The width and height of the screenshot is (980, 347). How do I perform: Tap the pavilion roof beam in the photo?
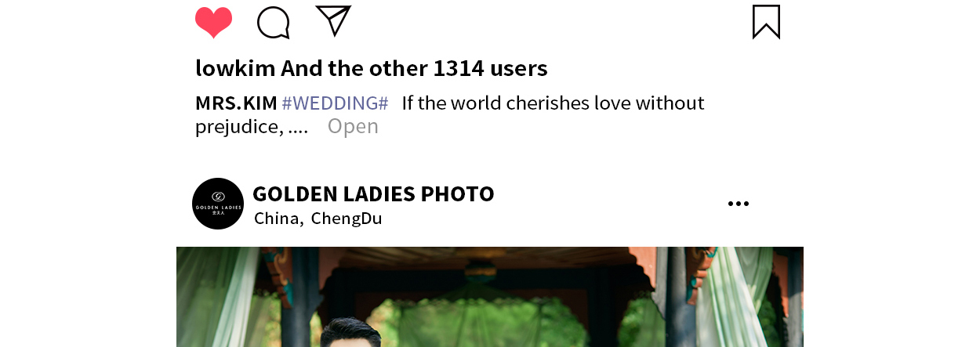click(x=490, y=257)
